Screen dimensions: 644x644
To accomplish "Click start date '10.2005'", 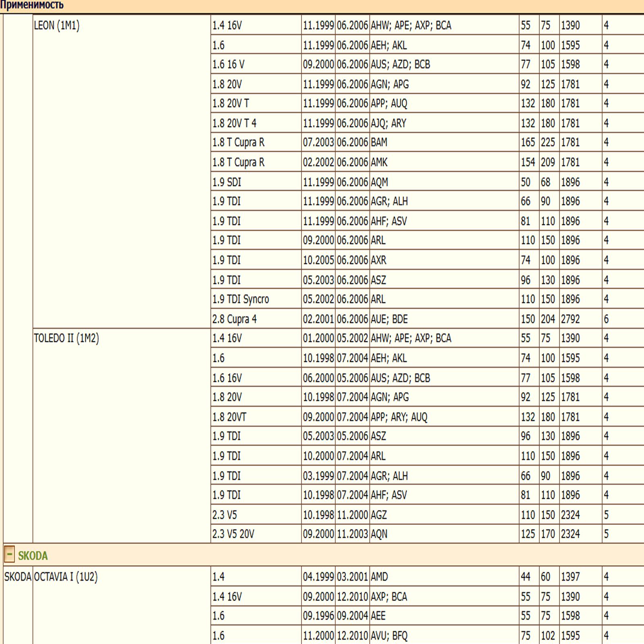I will coord(318,260).
